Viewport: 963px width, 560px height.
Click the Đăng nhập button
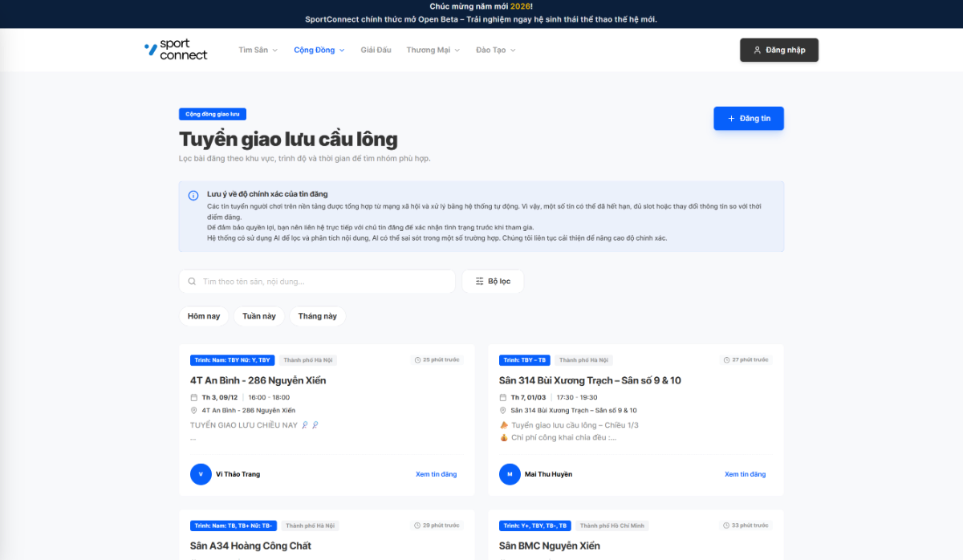coord(778,50)
